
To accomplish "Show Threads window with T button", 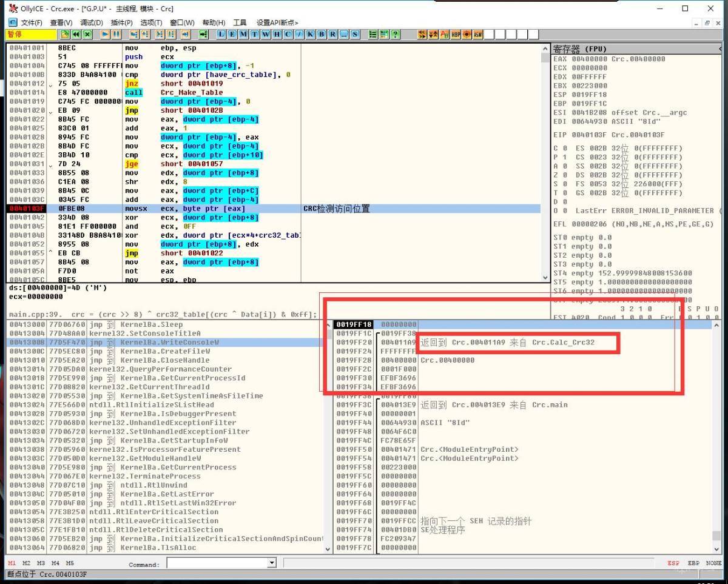I will pyautogui.click(x=254, y=35).
